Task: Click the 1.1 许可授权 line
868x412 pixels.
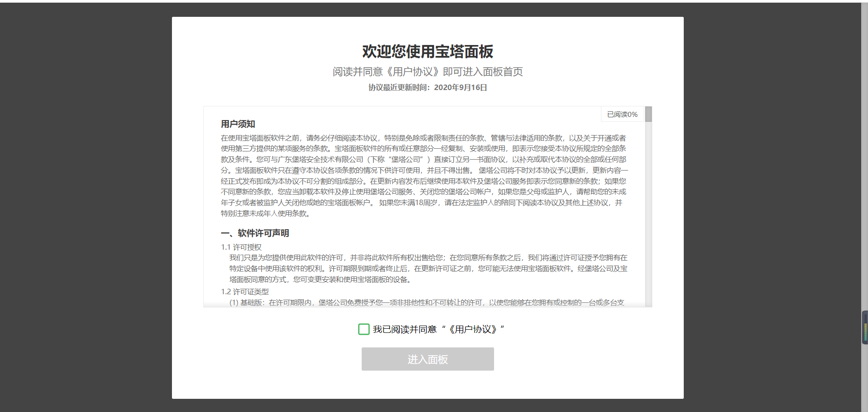Action: click(x=241, y=247)
